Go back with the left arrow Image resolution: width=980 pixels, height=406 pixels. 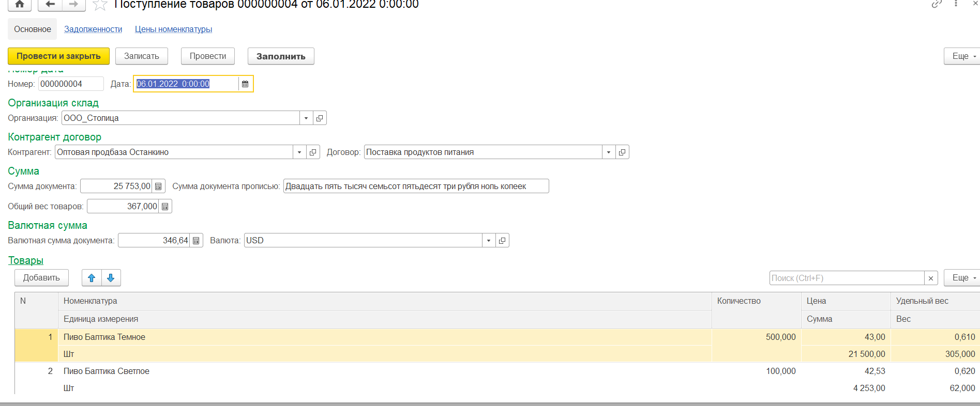(x=50, y=5)
